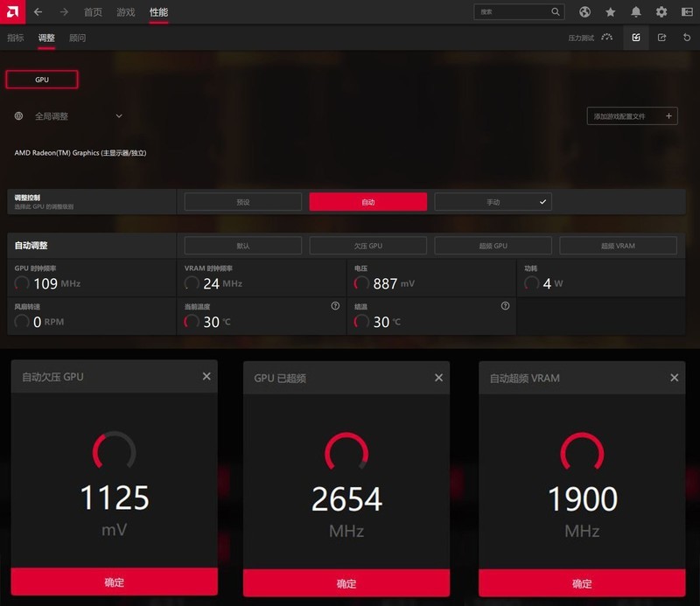Toggle the sidebar panel icon
This screenshot has height=606, width=700.
point(687,12)
